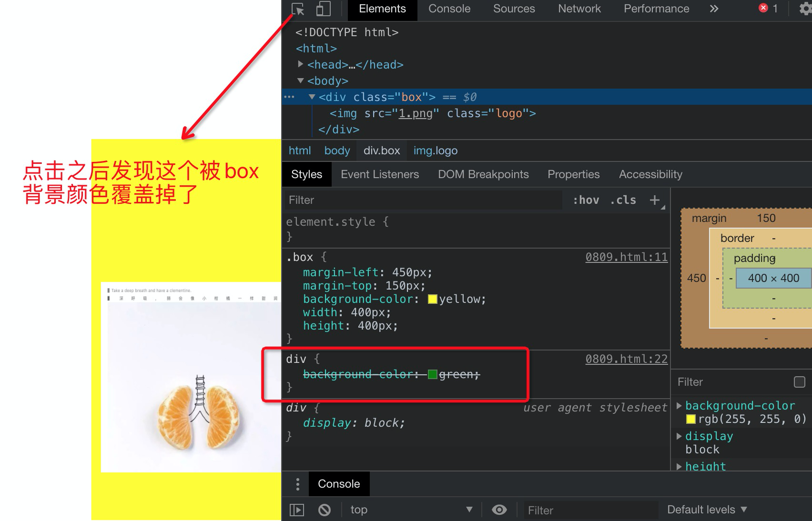The width and height of the screenshot is (812, 521).
Task: Follow the 0809.html:22 source link
Action: (x=626, y=359)
